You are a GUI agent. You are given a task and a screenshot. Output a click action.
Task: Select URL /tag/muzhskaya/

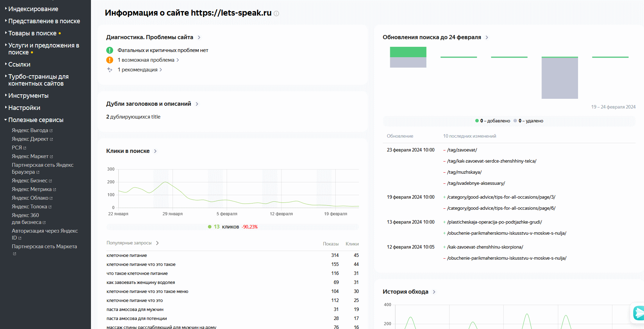tap(465, 172)
